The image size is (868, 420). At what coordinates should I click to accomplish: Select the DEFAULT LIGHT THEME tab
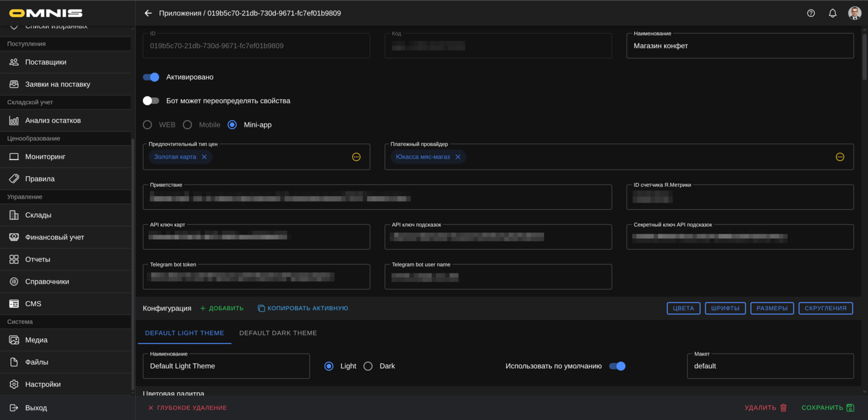click(x=184, y=332)
